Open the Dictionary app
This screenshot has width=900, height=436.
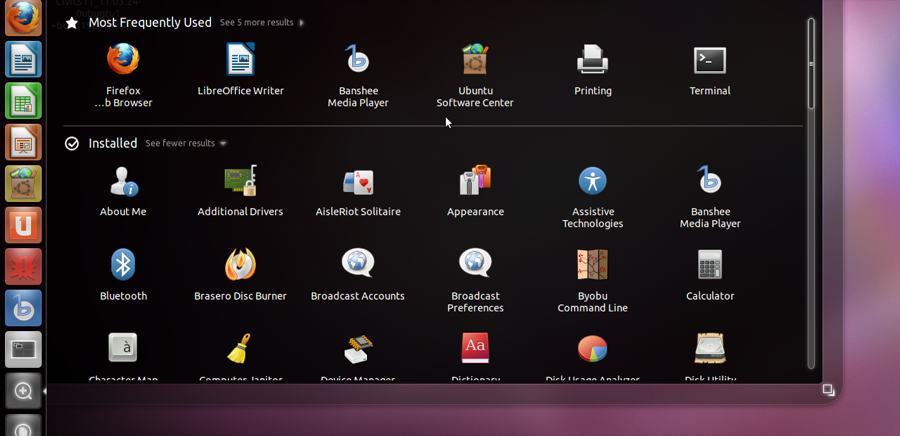point(475,357)
